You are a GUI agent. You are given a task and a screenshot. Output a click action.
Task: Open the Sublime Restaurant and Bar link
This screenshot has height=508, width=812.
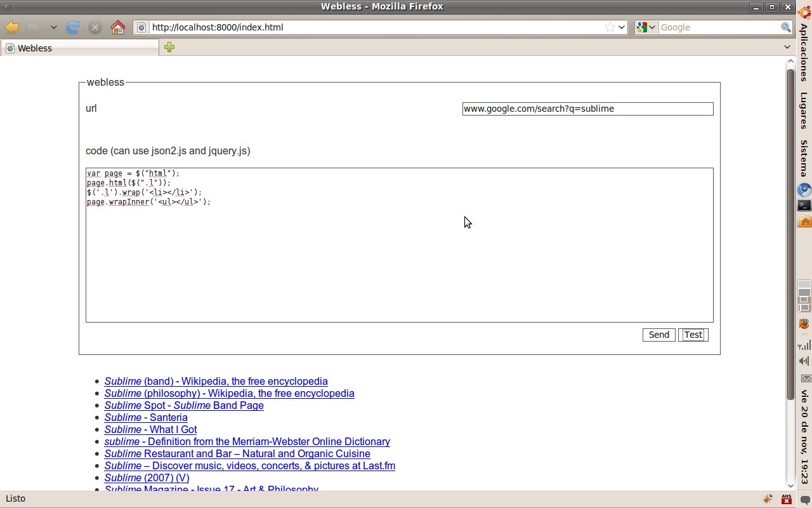pos(237,453)
